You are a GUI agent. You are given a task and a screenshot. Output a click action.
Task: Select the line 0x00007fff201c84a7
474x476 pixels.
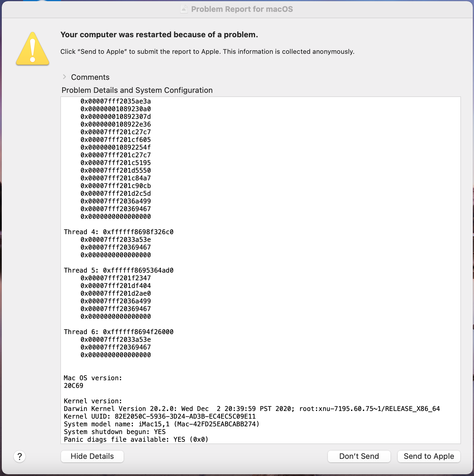116,178
